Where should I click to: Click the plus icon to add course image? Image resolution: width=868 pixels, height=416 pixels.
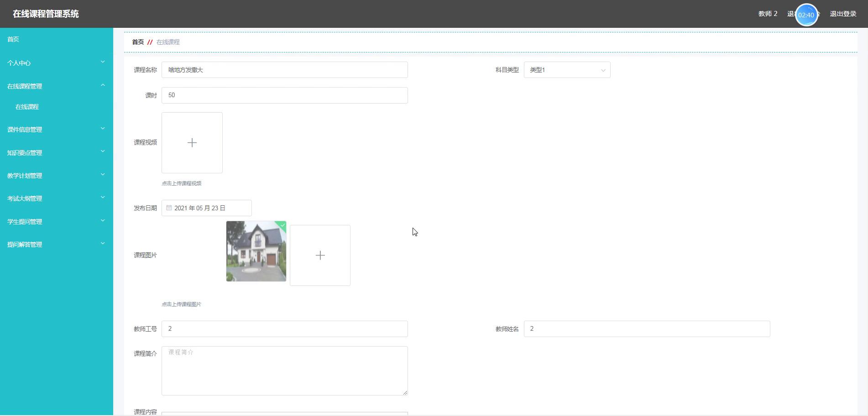pos(320,255)
